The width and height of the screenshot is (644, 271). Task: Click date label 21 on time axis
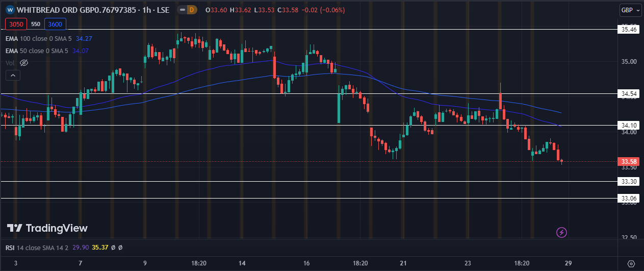click(403, 263)
